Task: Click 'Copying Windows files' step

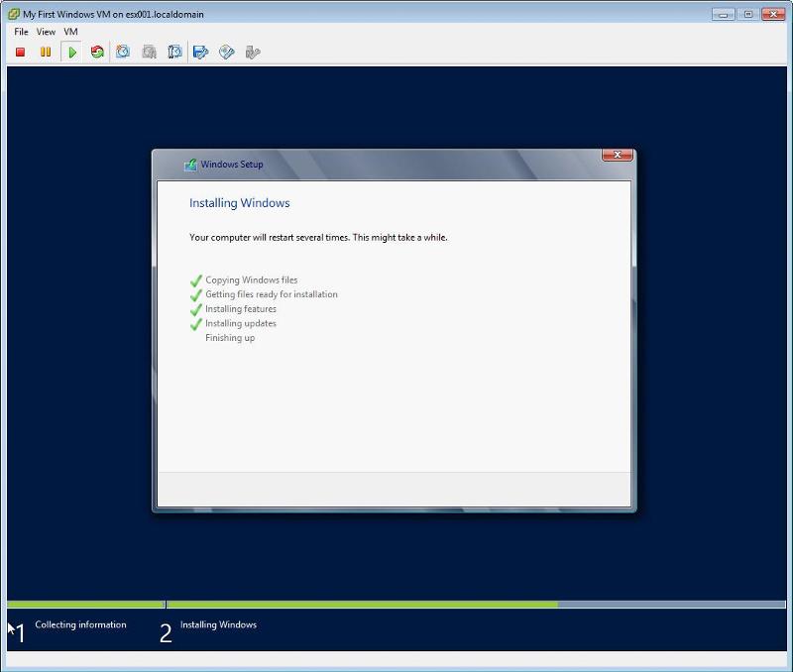Action: [252, 280]
